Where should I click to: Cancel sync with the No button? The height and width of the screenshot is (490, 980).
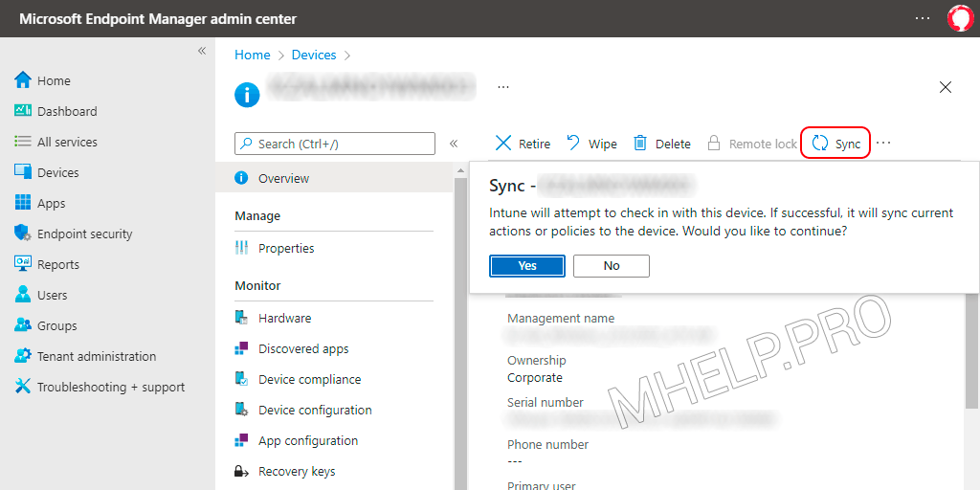point(612,266)
